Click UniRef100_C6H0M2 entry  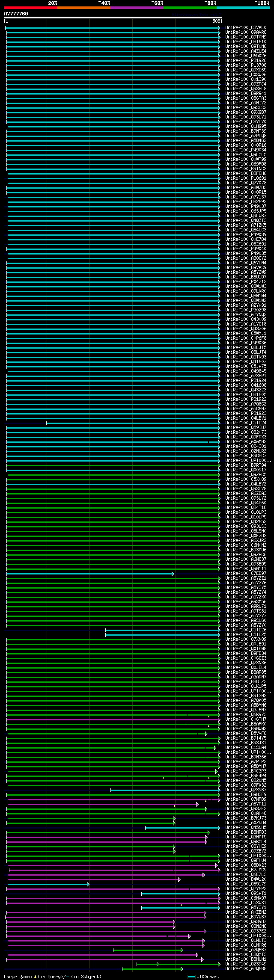[246, 545]
